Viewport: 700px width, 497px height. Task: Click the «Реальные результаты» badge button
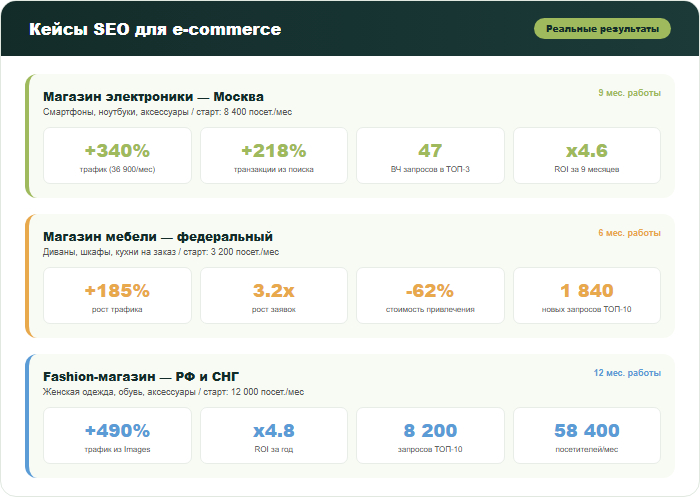pos(602,29)
